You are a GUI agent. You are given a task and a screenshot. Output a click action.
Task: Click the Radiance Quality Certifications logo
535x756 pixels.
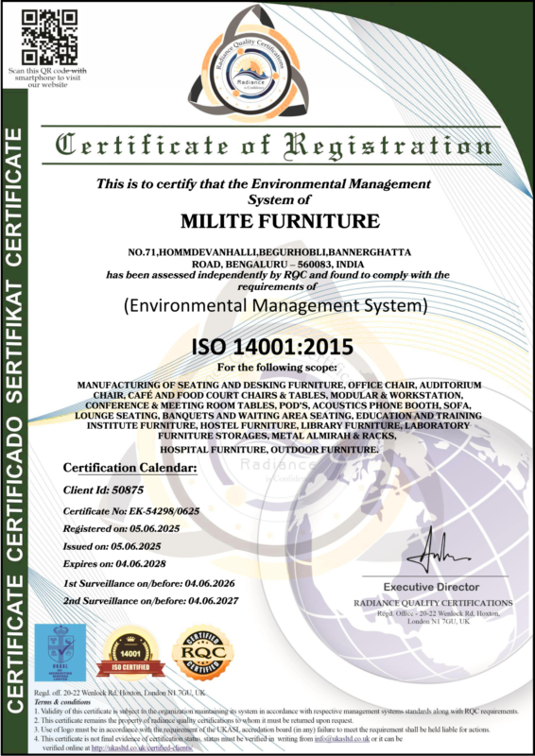click(249, 63)
